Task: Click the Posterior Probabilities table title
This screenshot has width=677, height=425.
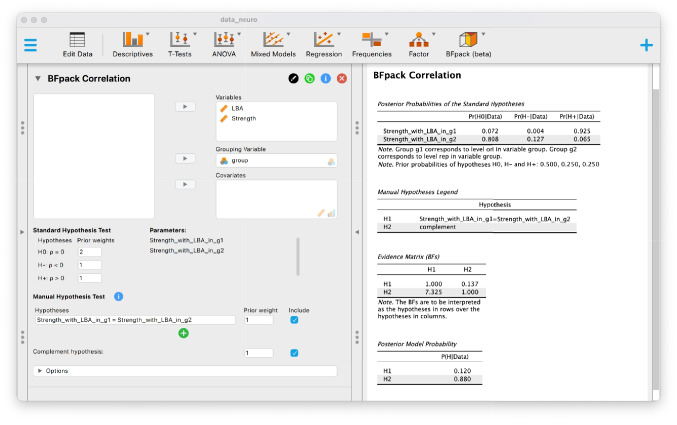Action: [451, 104]
